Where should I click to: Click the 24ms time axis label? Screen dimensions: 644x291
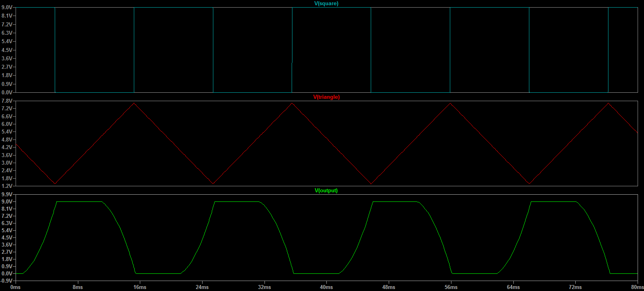(x=202, y=287)
